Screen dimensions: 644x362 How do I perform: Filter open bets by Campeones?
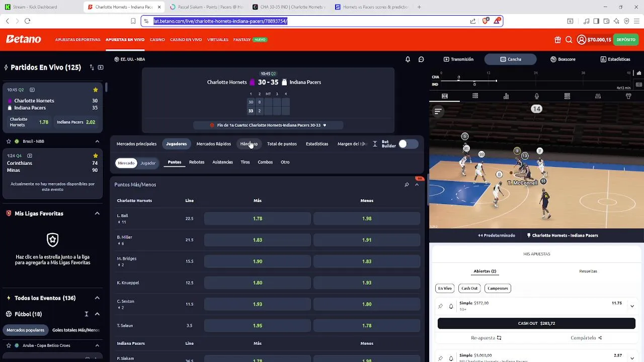498,288
